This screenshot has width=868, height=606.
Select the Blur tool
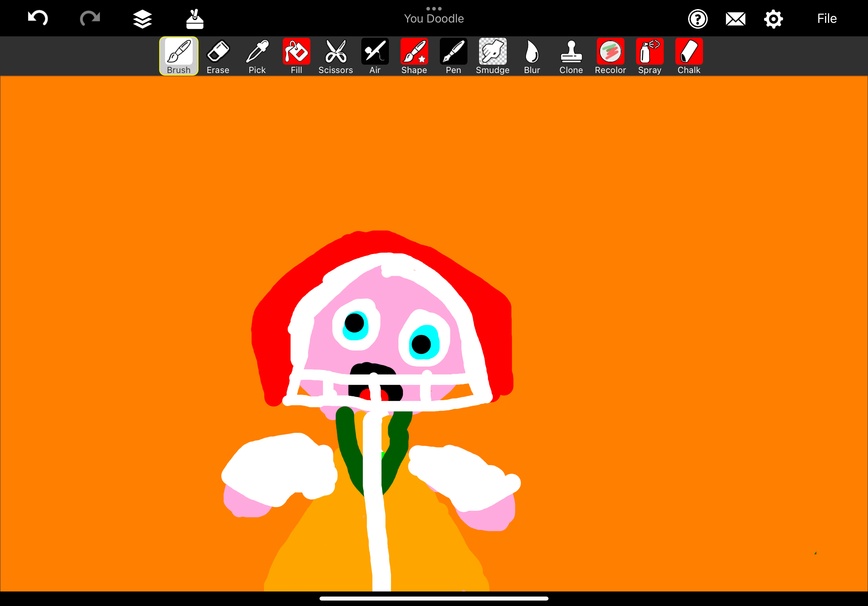(532, 56)
